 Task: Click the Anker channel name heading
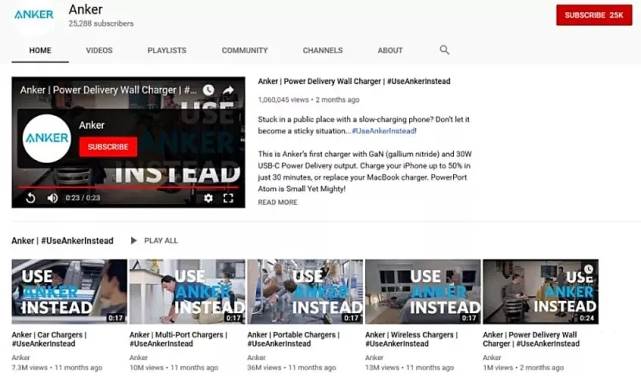(x=85, y=9)
